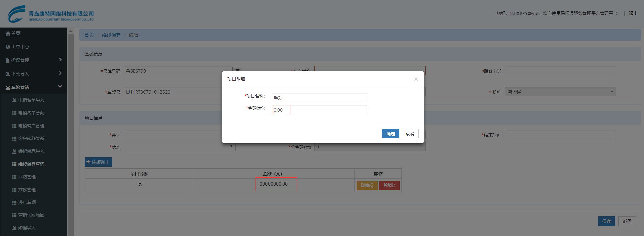
Task: Click the 退出 logout link
Action: coord(633,14)
